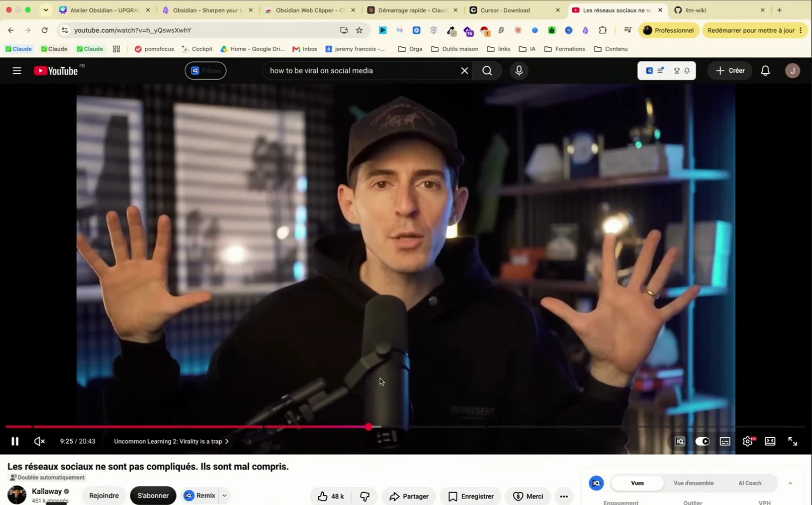The height and width of the screenshot is (505, 812).
Task: Share the video via Partager
Action: [409, 496]
